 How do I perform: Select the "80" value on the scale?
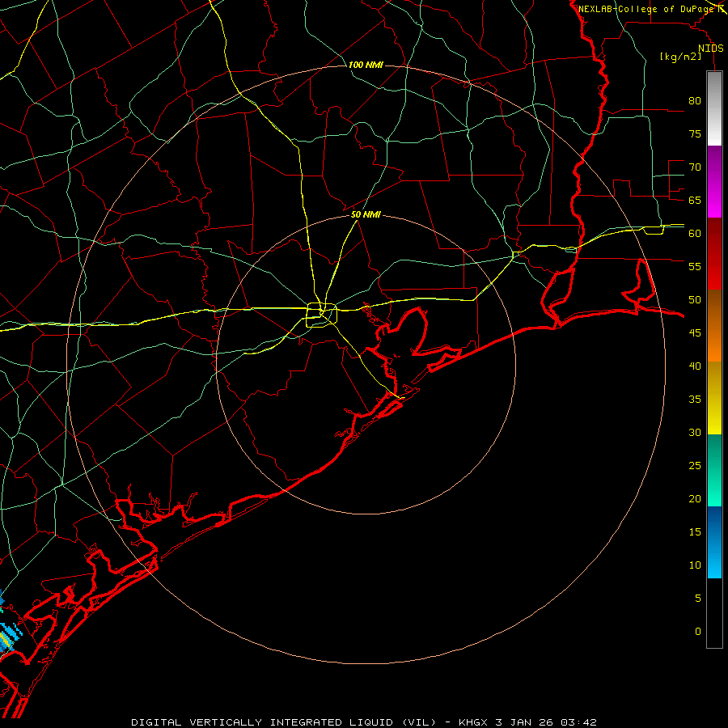point(695,101)
